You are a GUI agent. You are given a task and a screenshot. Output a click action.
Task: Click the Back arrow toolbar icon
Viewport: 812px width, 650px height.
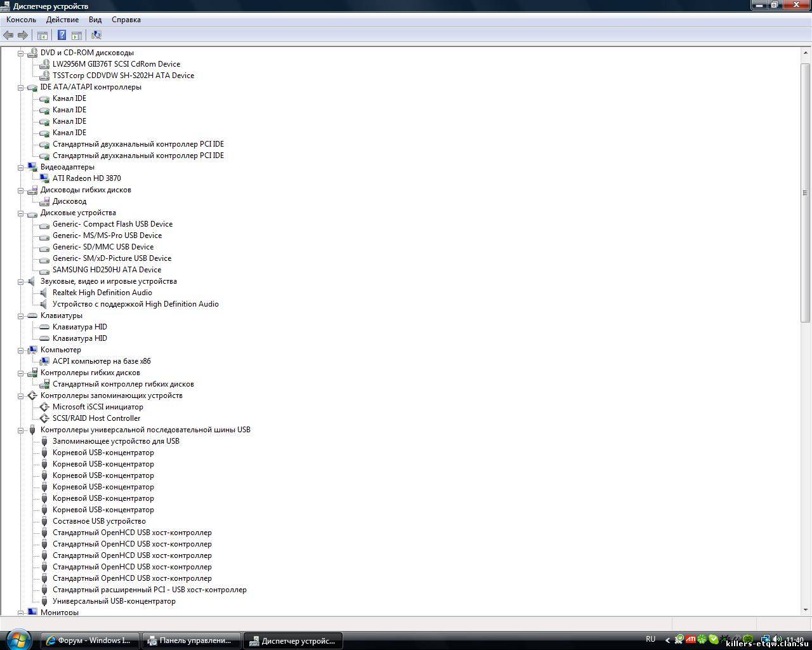click(x=8, y=35)
